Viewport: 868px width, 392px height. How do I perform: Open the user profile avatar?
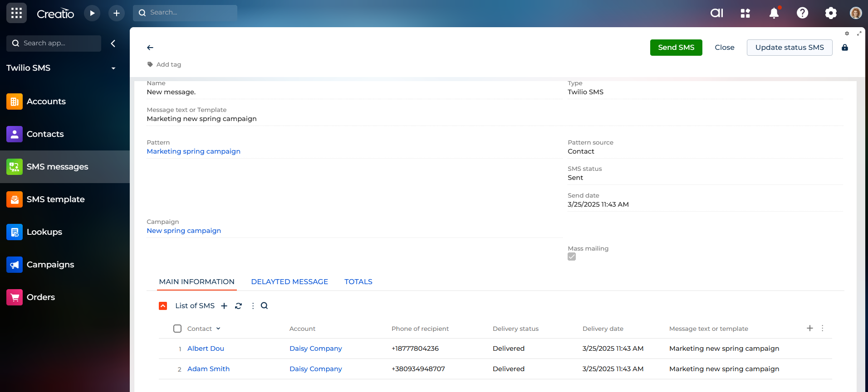[x=856, y=13]
